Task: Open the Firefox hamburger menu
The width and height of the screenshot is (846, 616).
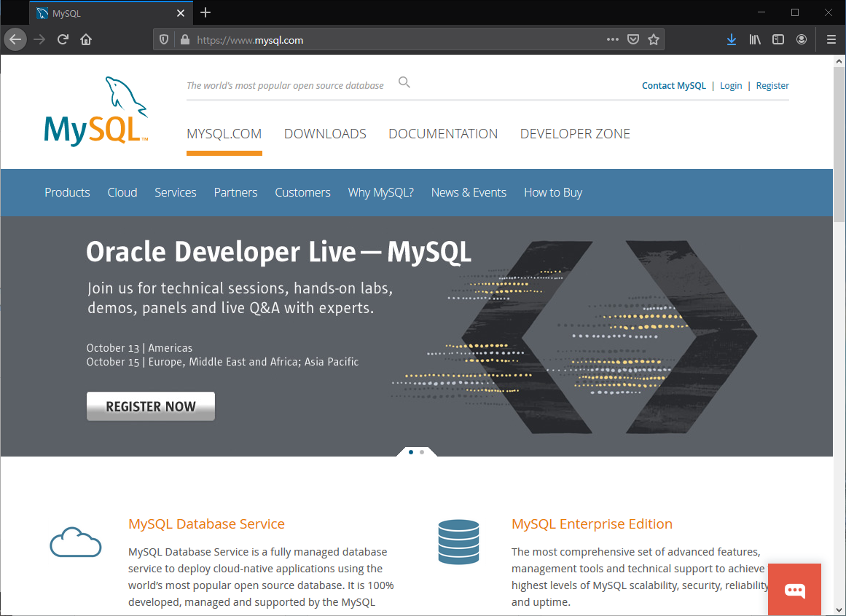Action: [x=831, y=39]
